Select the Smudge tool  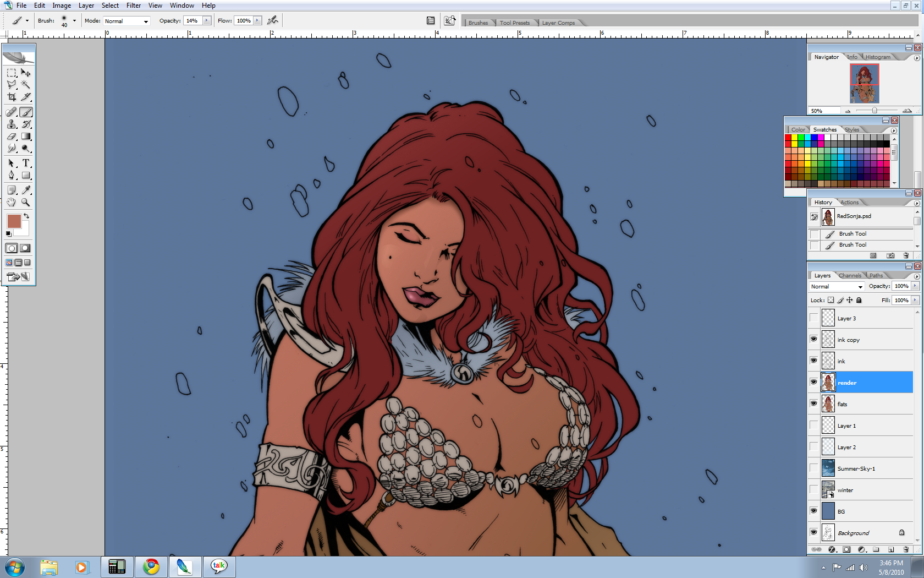point(12,148)
